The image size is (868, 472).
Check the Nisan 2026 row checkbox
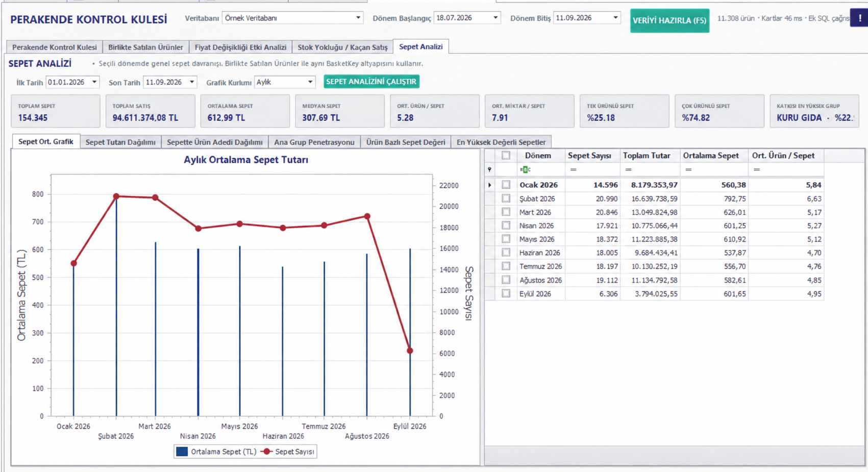pyautogui.click(x=506, y=226)
